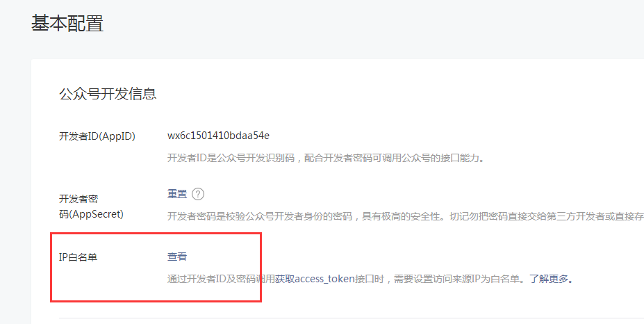Click the 开发者密码(AppSecret) field label
This screenshot has width=644, height=324.
91,206
